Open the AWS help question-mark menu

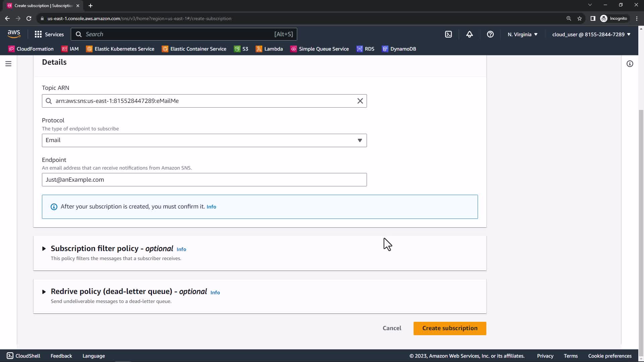pos(490,34)
